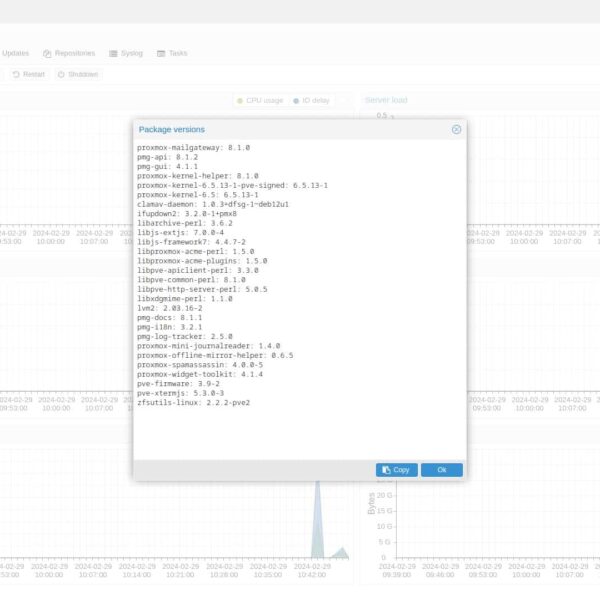Click the proxmox-kernel-6.5: 6.5.13-1 line
Image resolution: width=600 pixels, height=600 pixels.
click(197, 195)
